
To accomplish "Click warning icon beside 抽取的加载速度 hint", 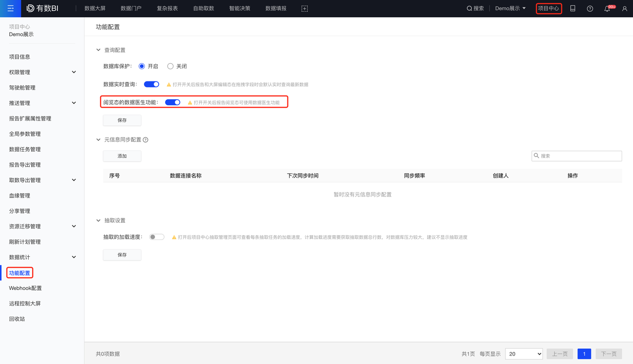I will [x=174, y=238].
